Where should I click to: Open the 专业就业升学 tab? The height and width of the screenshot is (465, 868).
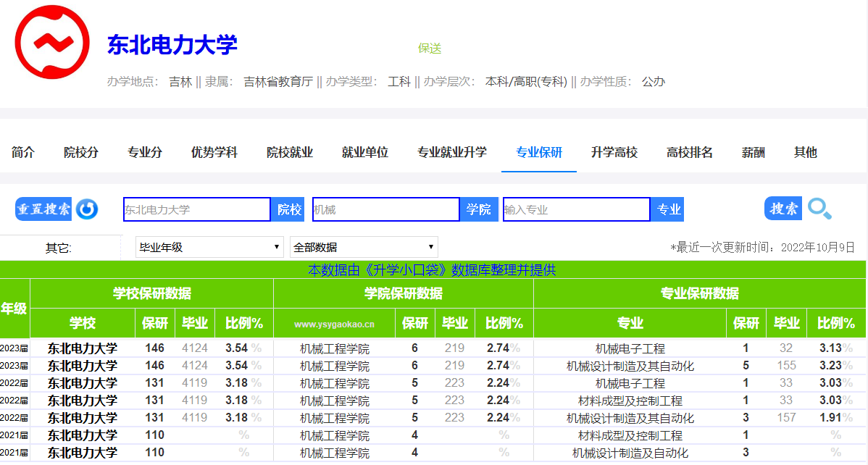tap(451, 152)
